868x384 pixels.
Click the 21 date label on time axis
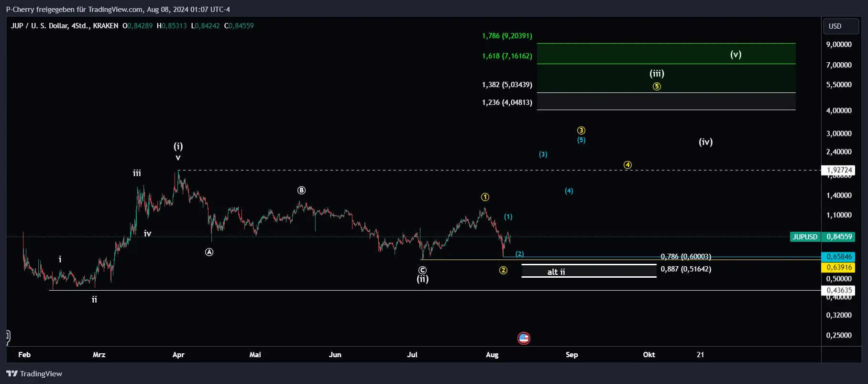(700, 355)
